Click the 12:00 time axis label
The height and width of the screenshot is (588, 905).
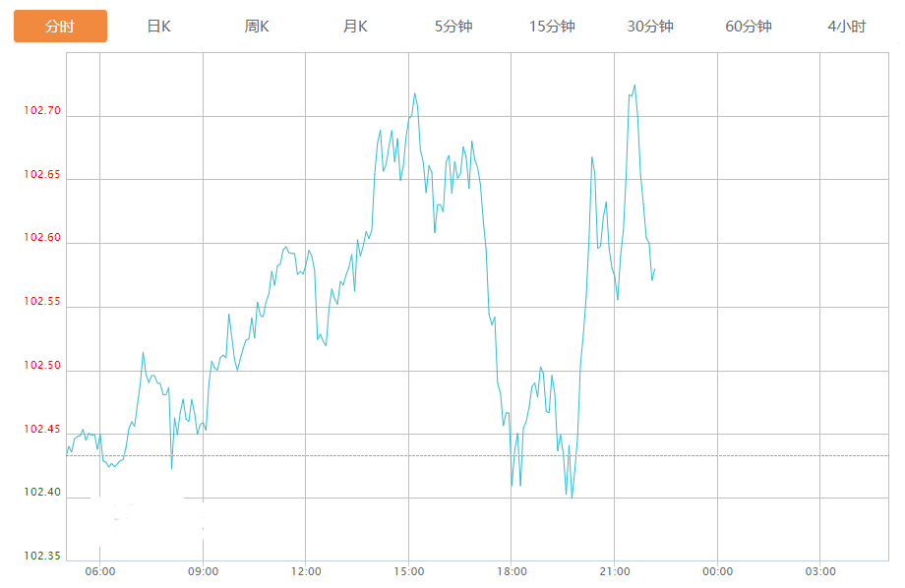pyautogui.click(x=306, y=571)
